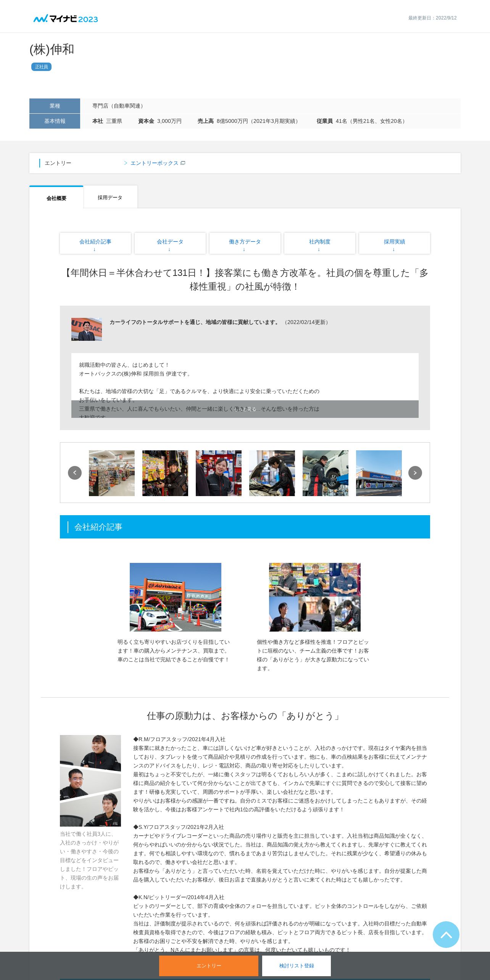Screen dimensions: 490x980
Task: Click the 本社 三重県 entry
Action: (x=107, y=121)
